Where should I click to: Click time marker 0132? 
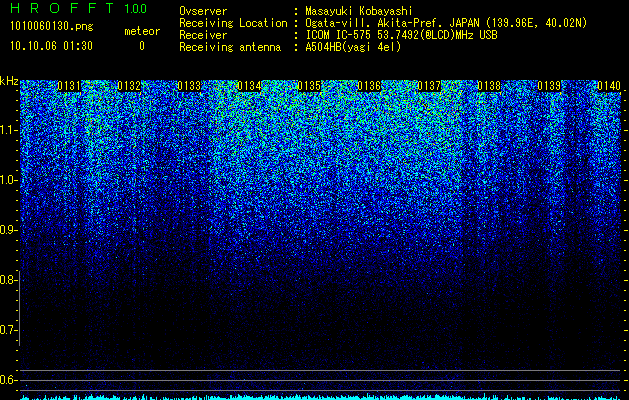click(129, 86)
